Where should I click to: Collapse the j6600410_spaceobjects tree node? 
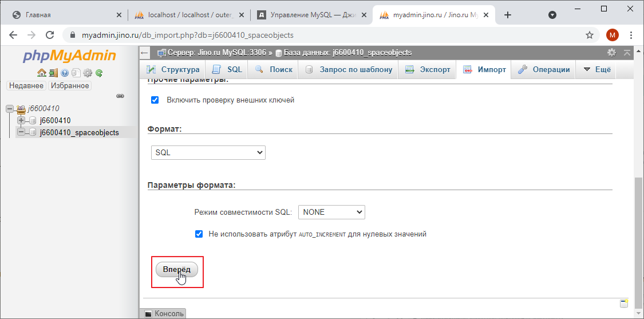click(x=21, y=132)
